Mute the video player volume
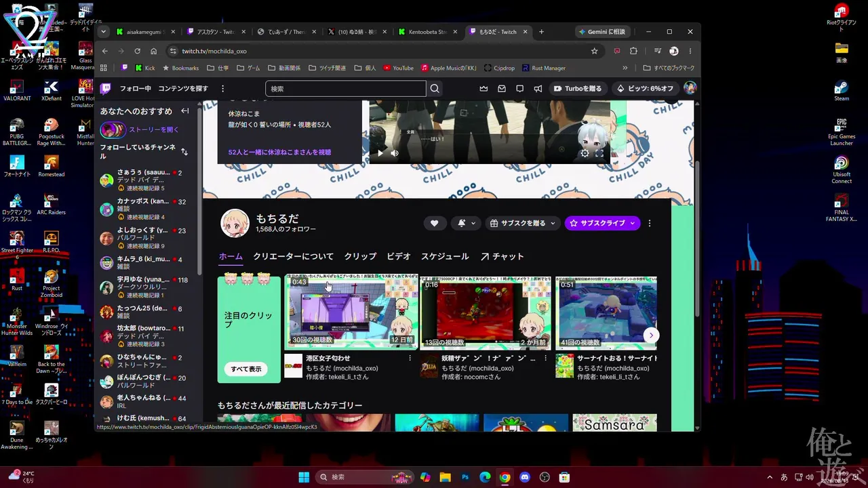The width and height of the screenshot is (868, 488). [x=395, y=153]
